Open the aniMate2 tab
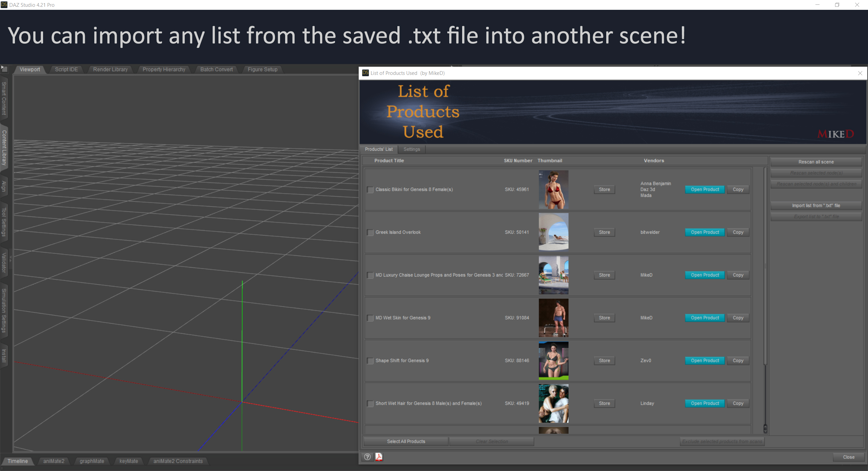Image resolution: width=868 pixels, height=471 pixels. [54, 461]
